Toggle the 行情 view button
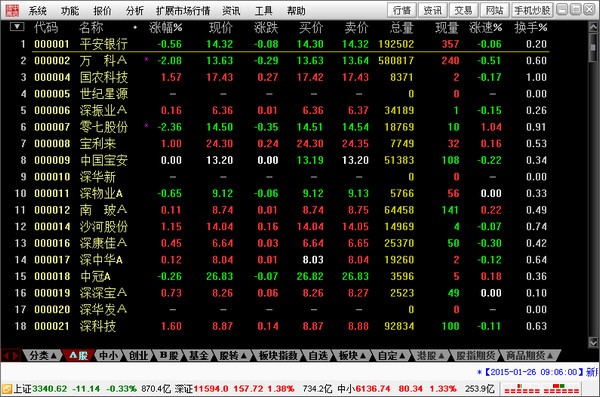 coord(402,10)
